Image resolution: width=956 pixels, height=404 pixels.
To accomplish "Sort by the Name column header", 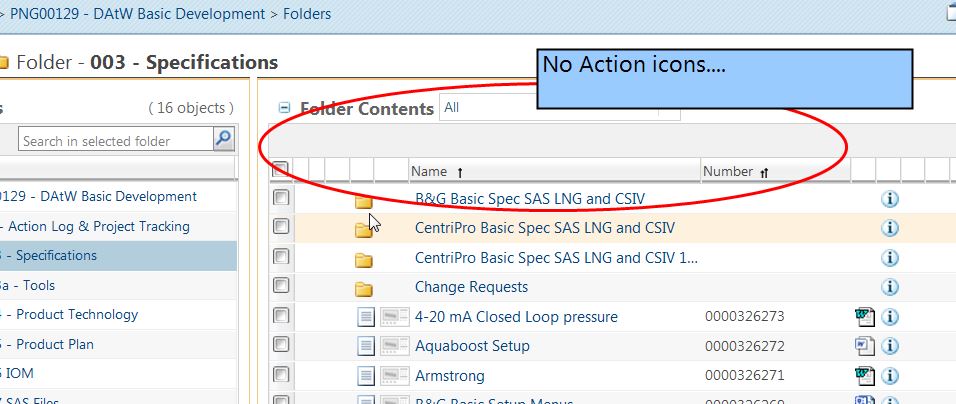I will coord(429,172).
